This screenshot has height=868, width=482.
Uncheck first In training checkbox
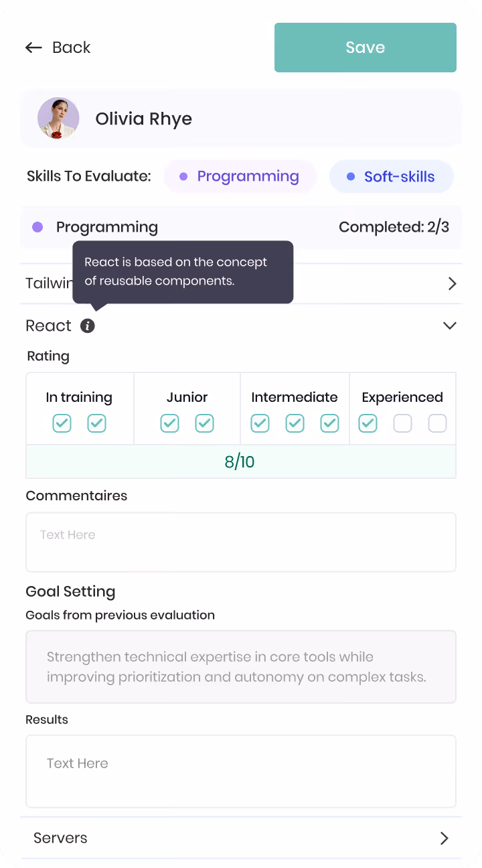tap(62, 423)
